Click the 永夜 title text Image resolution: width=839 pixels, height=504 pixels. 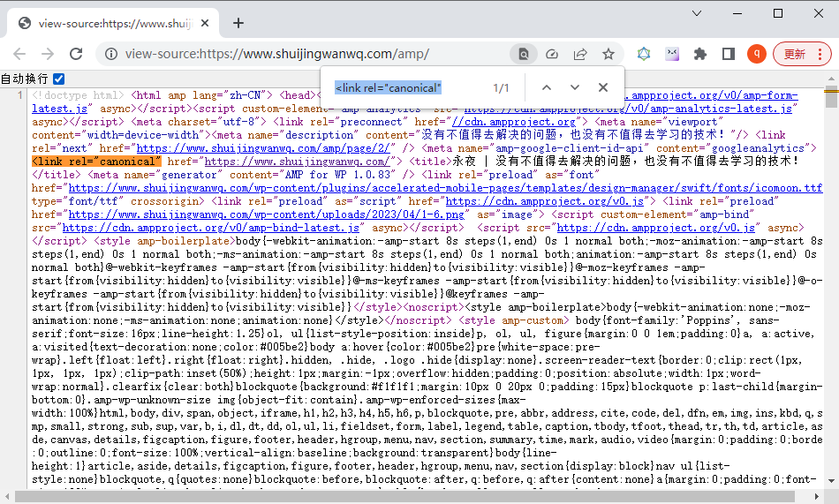464,161
